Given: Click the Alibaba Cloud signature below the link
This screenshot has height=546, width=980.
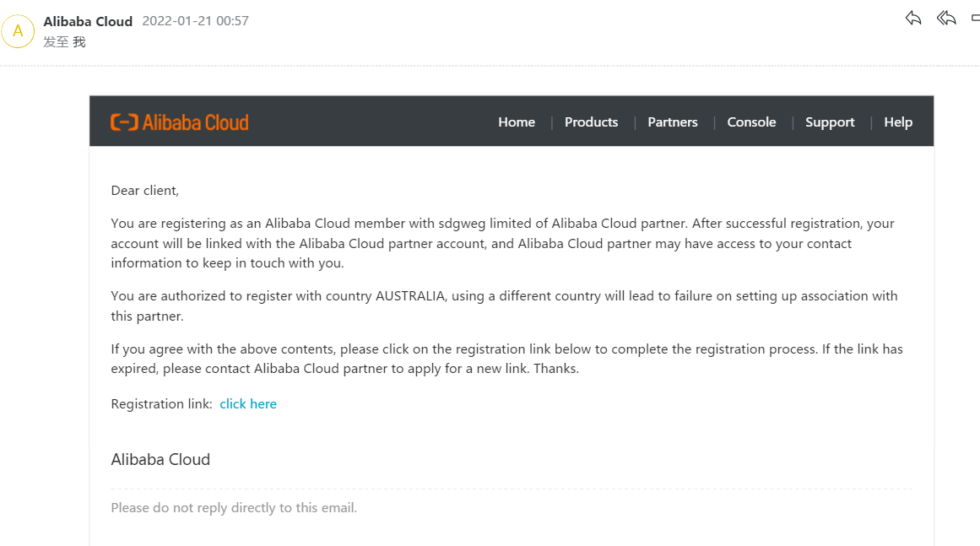Looking at the screenshot, I should click(x=160, y=460).
